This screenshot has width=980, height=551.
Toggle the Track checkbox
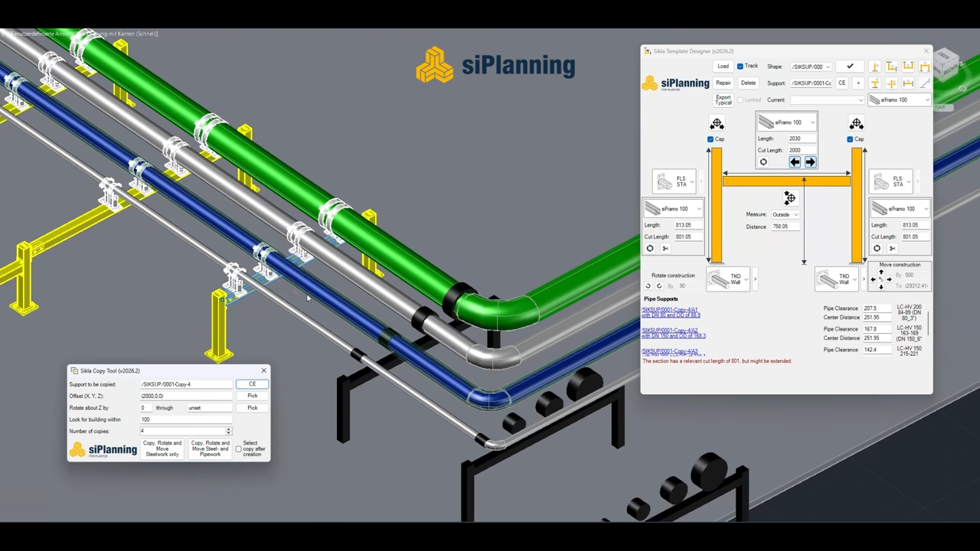click(740, 67)
